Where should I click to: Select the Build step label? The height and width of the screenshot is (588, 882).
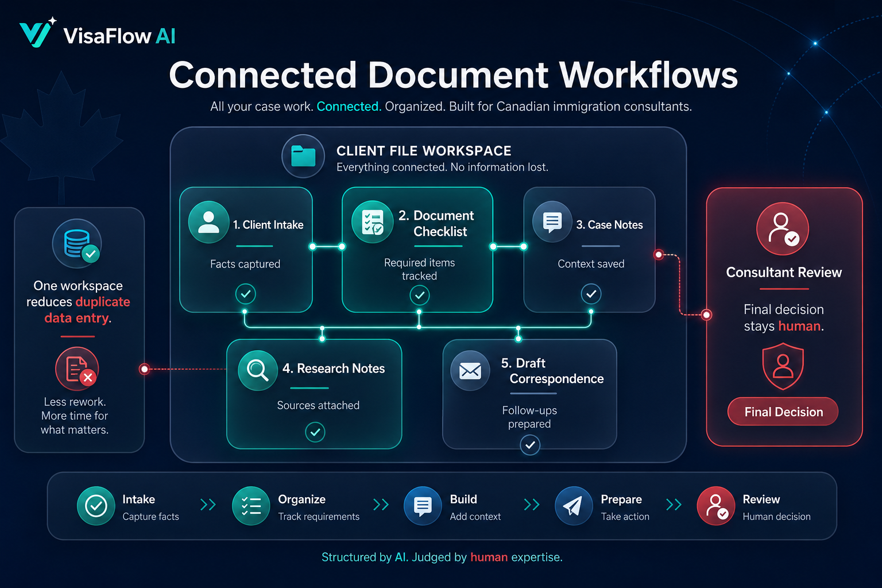[463, 500]
